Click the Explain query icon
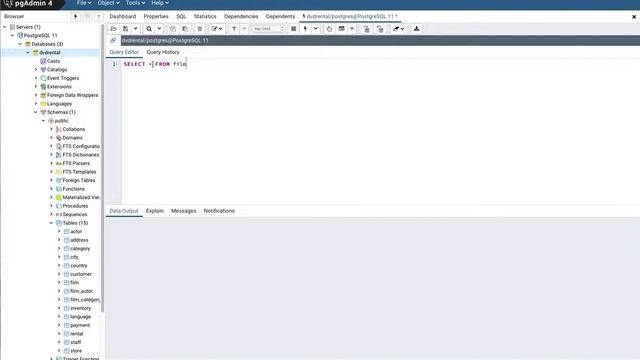640x360 pixels. [329, 29]
